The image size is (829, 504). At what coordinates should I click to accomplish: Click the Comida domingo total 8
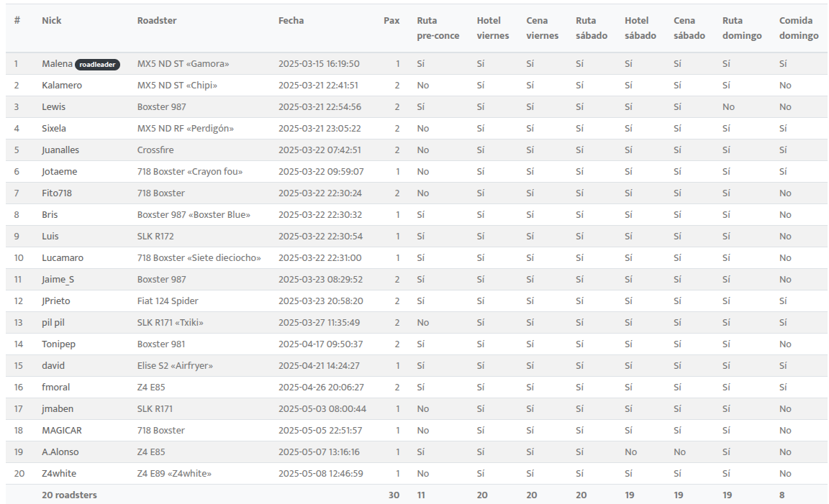click(x=782, y=495)
